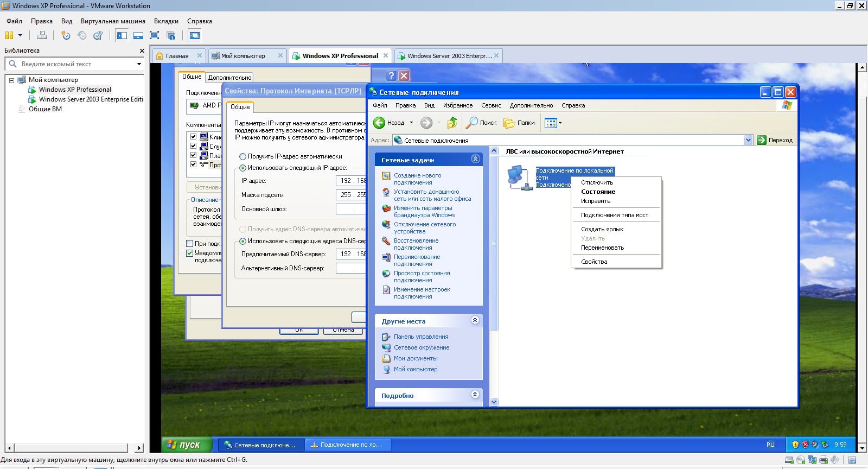The height and width of the screenshot is (469, 868).
Task: Open the library search dropdown arrow
Action: tap(139, 64)
